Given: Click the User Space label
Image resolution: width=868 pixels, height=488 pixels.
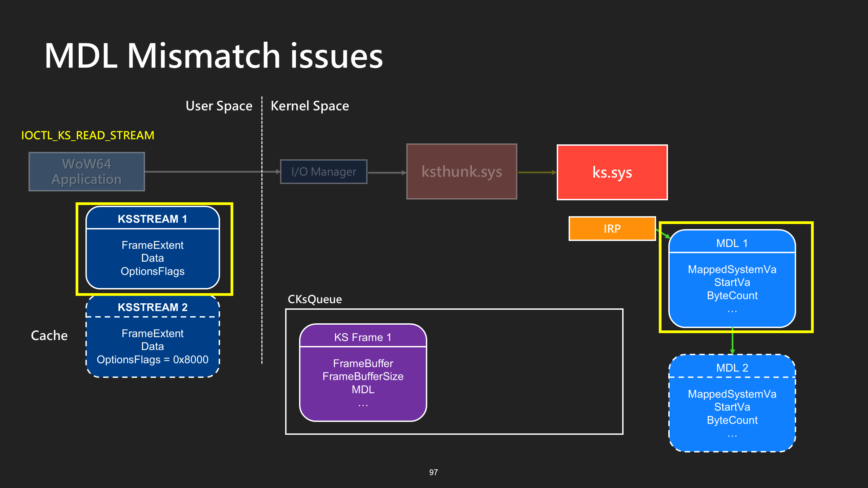Looking at the screenshot, I should click(219, 106).
